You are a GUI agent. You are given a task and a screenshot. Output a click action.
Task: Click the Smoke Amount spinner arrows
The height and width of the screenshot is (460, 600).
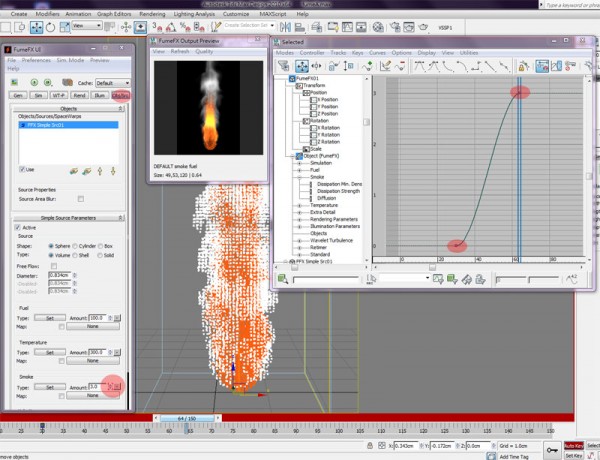(110, 387)
